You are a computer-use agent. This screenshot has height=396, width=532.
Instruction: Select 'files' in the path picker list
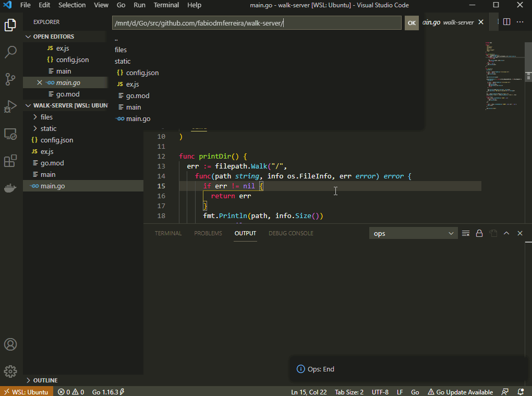268,50
